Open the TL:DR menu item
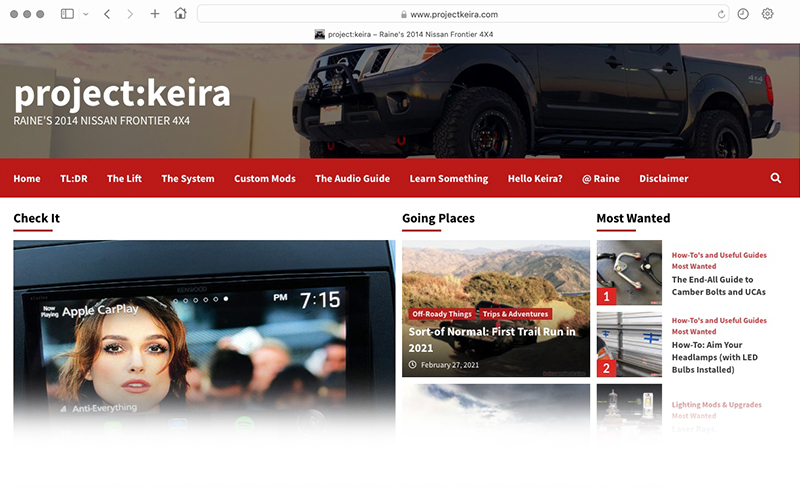This screenshot has width=800, height=489. (74, 179)
